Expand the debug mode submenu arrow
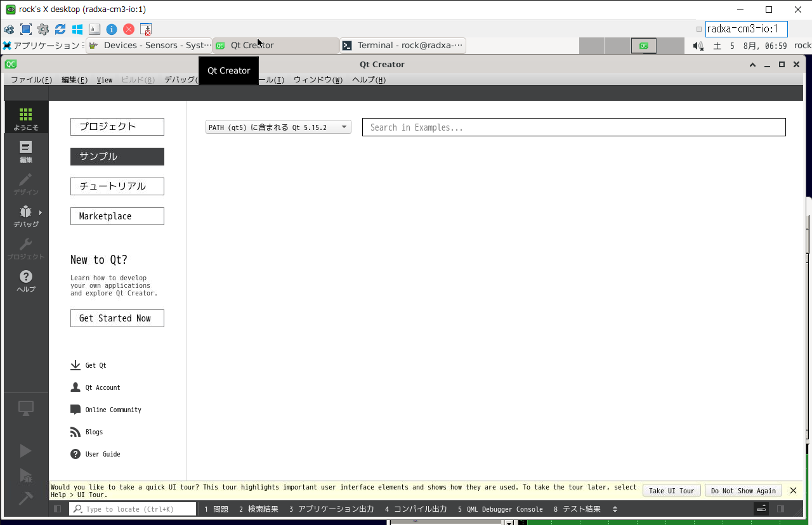 pyautogui.click(x=41, y=212)
